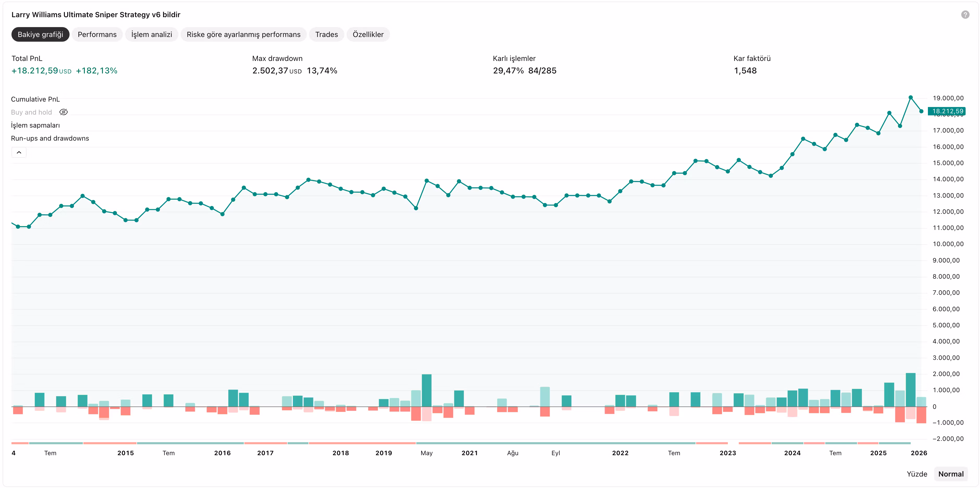This screenshot has height=488, width=980.
Task: Toggle the İşlem sapmaları legend item
Action: 35,125
